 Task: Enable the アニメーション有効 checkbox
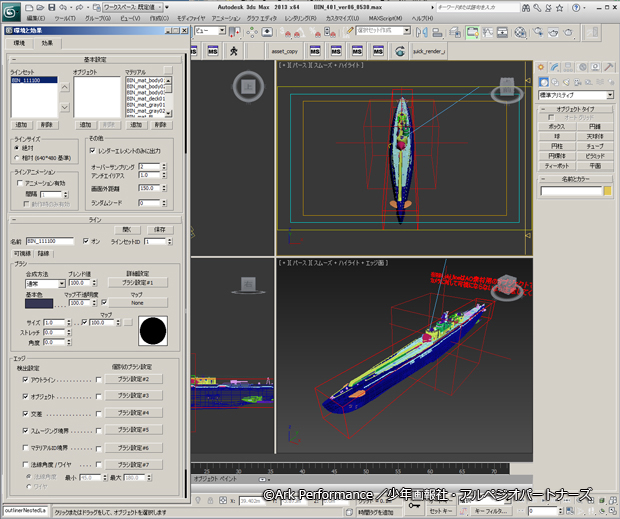pyautogui.click(x=20, y=183)
